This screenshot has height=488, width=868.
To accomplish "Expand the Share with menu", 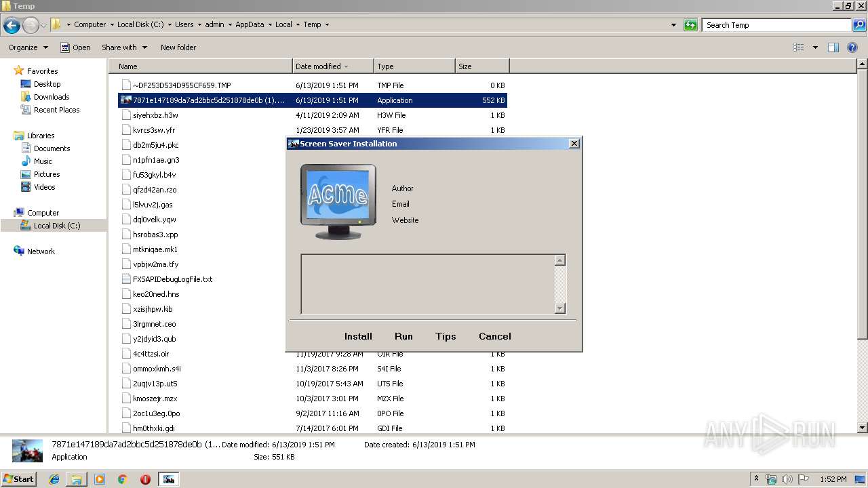I will [124, 47].
